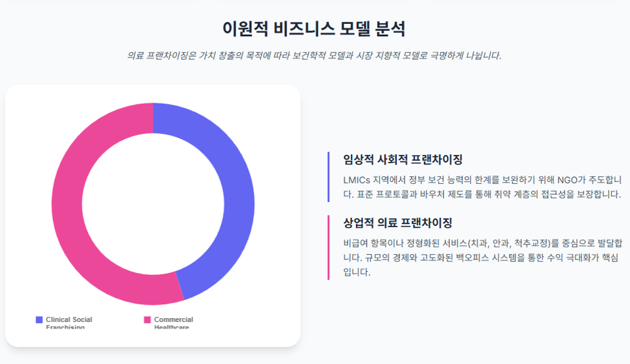
Task: Click the 임상적 사회적 프랜차이징 heading
Action: [403, 159]
